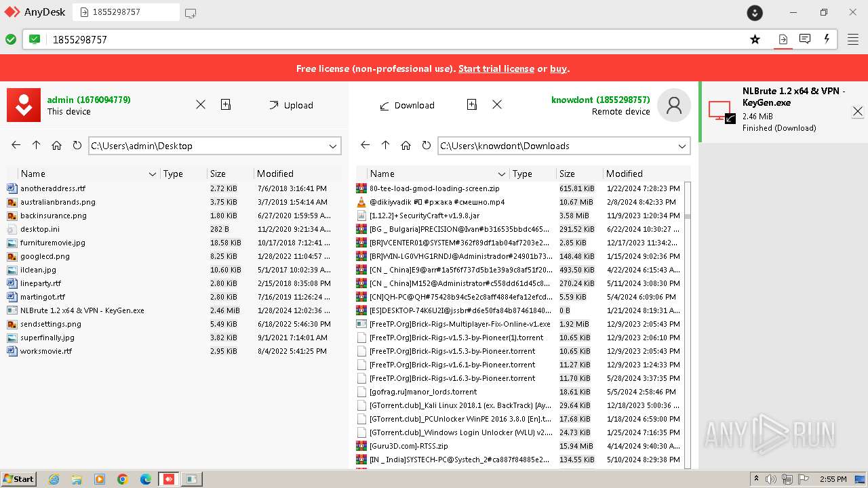The width and height of the screenshot is (868, 488).
Task: Delete selected item on remote device
Action: click(497, 104)
